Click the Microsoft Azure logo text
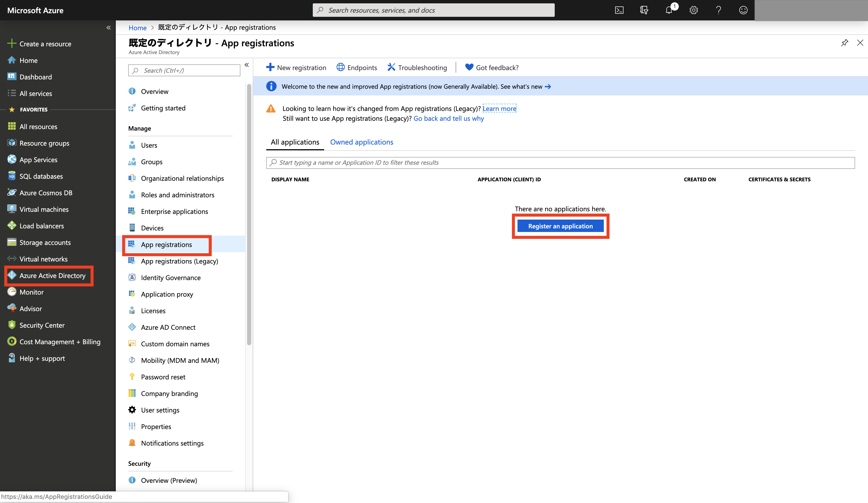 pos(35,10)
